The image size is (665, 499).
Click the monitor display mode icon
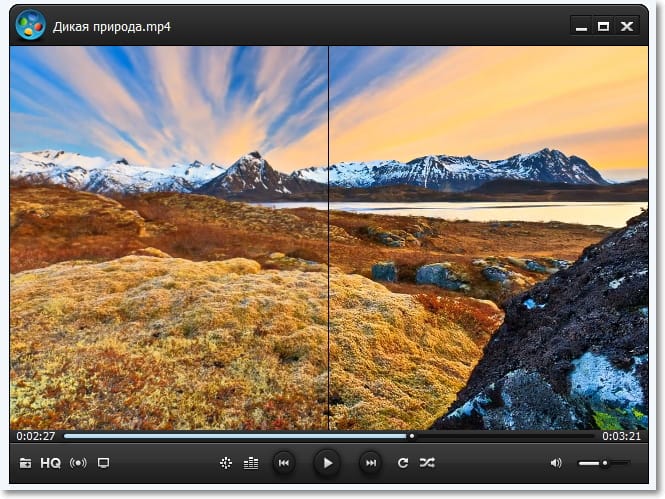[103, 463]
